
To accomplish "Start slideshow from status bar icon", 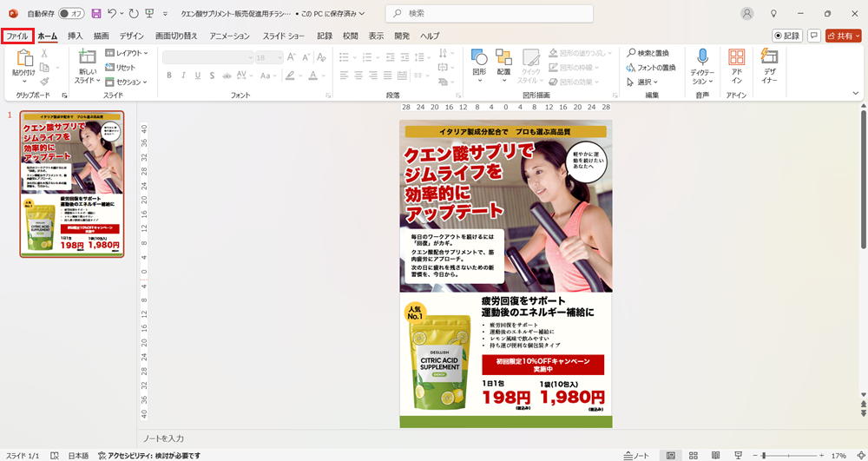I will (737, 456).
